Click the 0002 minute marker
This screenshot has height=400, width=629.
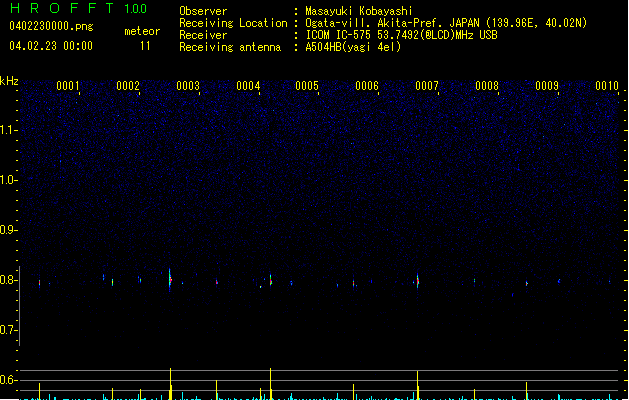click(x=128, y=86)
